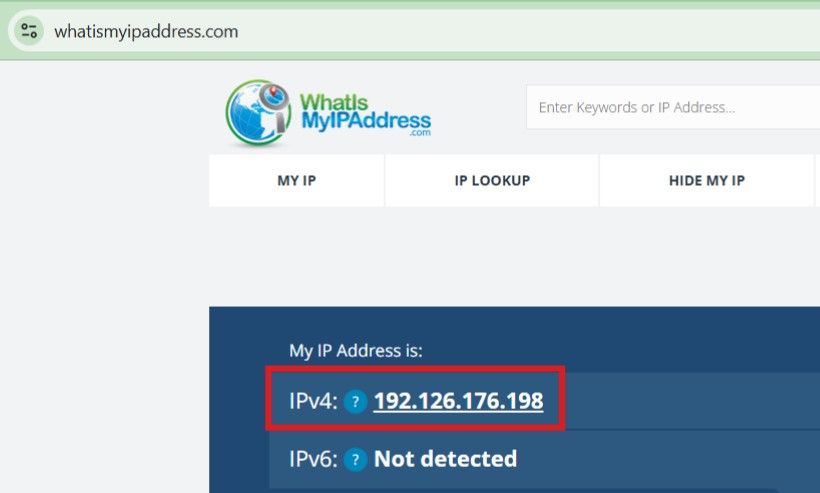
Task: Select the whatismyipaddress.com URL text
Action: coord(146,31)
